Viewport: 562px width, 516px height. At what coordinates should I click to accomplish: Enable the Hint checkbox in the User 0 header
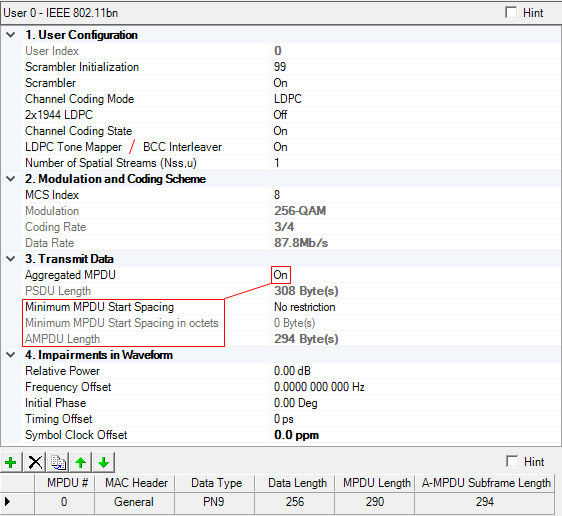511,12
